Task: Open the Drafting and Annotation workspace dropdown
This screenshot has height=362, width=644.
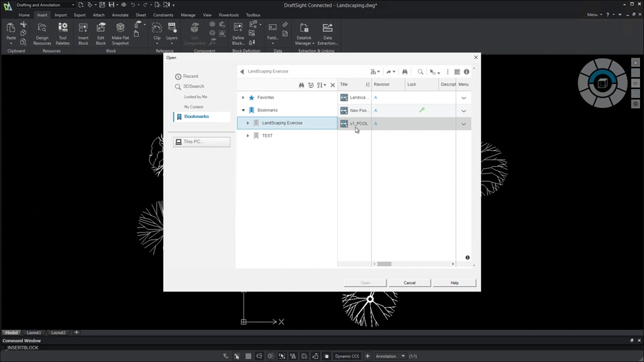Action: coord(45,5)
